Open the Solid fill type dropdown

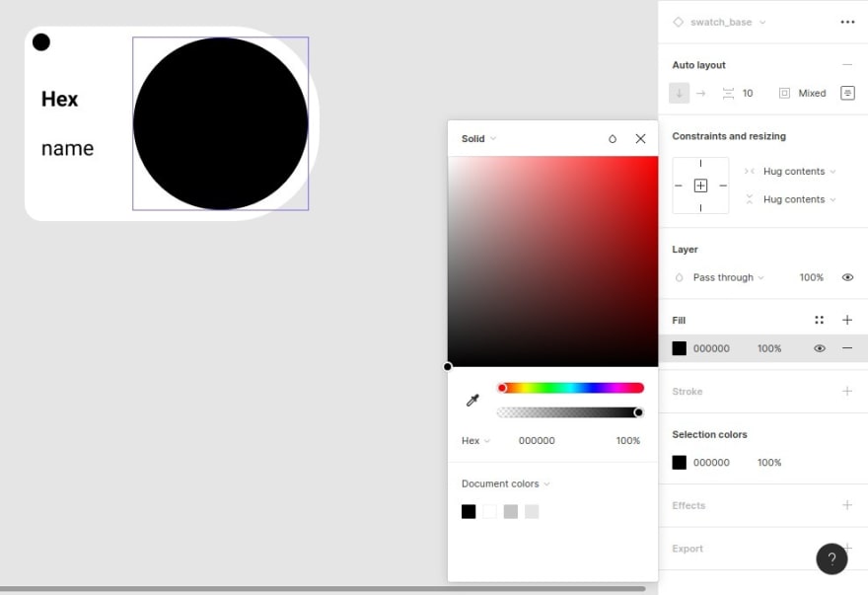pos(478,138)
